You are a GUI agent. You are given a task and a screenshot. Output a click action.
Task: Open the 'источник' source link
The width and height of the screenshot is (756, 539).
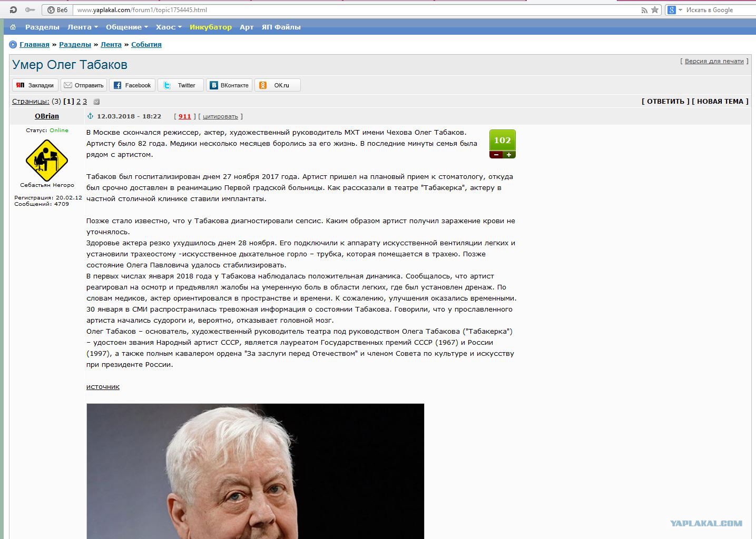click(103, 387)
